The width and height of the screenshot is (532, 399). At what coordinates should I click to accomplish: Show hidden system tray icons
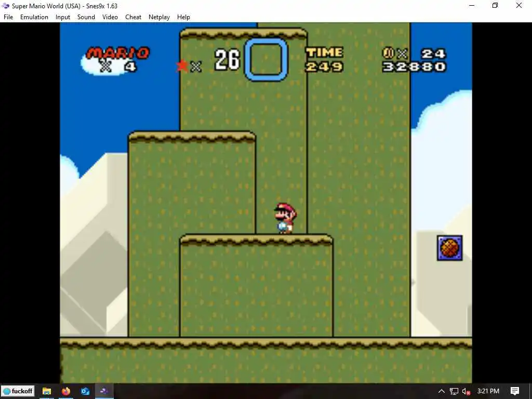(441, 391)
